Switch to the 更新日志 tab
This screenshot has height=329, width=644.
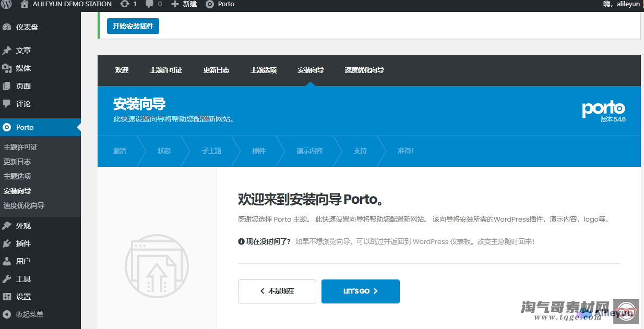click(x=216, y=70)
